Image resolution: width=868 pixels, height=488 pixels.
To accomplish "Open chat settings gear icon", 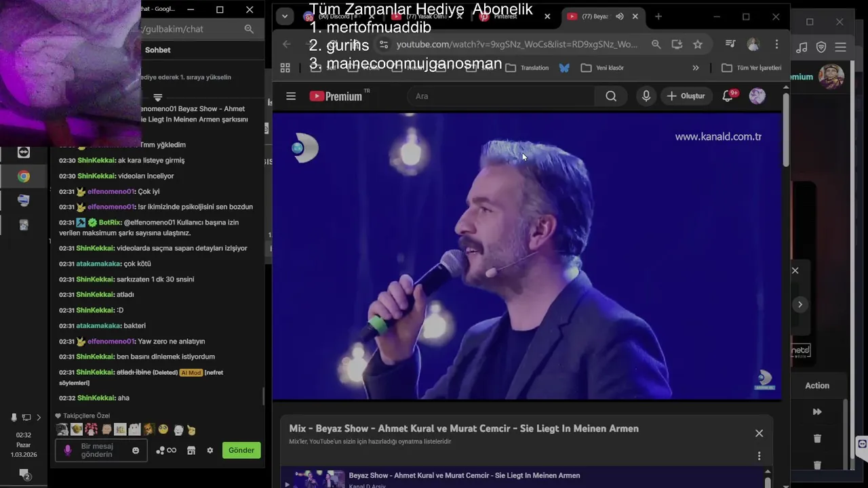I will pyautogui.click(x=210, y=450).
